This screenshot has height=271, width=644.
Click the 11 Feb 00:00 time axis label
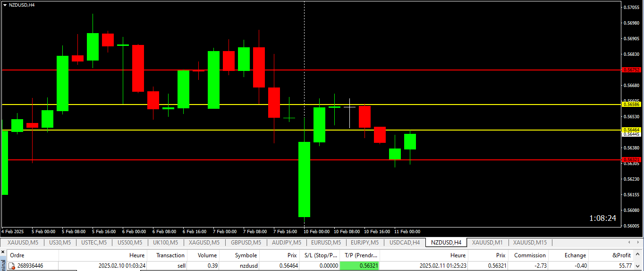(407, 232)
